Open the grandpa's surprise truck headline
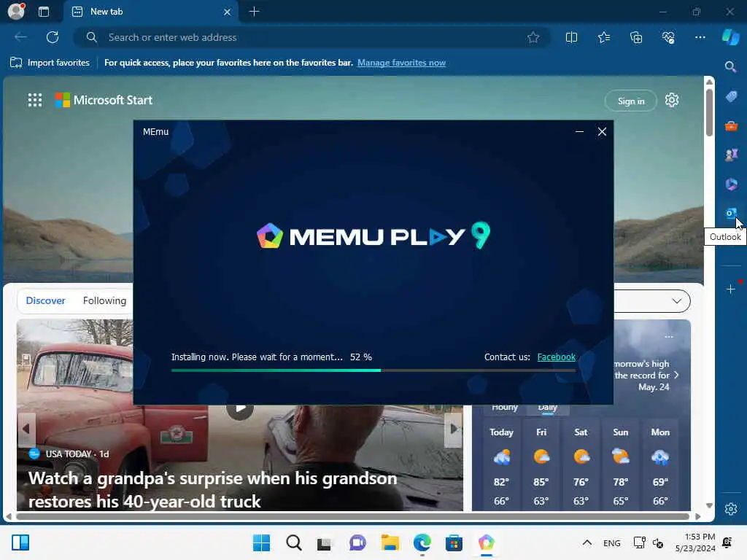This screenshot has width=747, height=560. coord(212,489)
